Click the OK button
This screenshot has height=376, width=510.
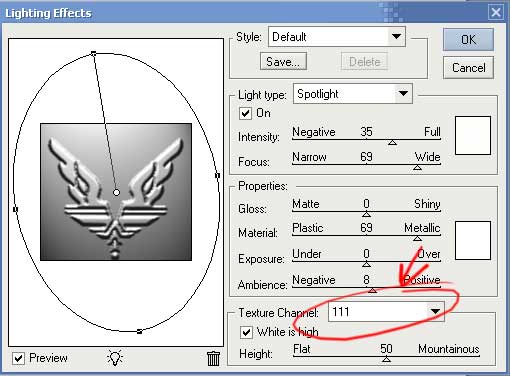tap(468, 40)
